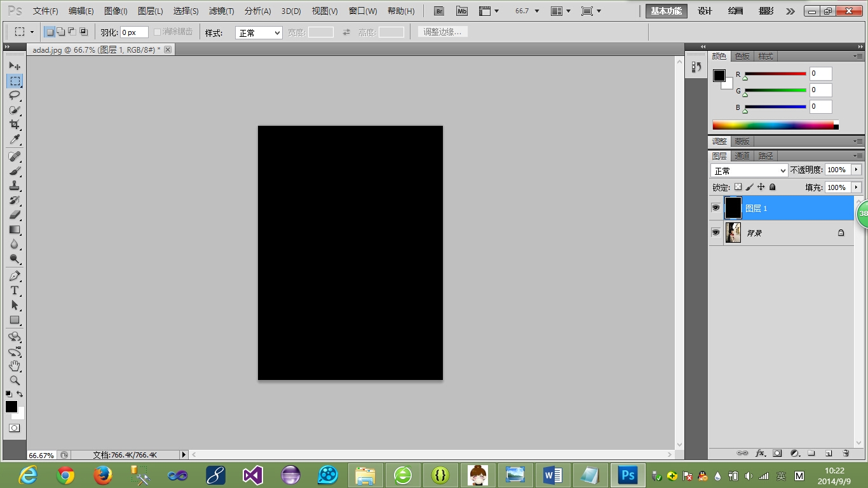Select the 3D Rotate tool
This screenshot has width=868, height=488.
(15, 337)
